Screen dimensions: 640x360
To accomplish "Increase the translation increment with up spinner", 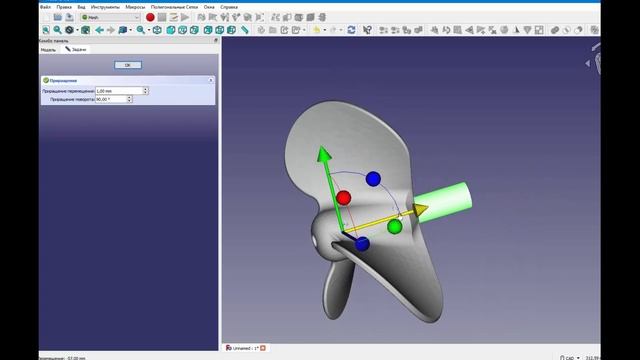I will [146, 89].
